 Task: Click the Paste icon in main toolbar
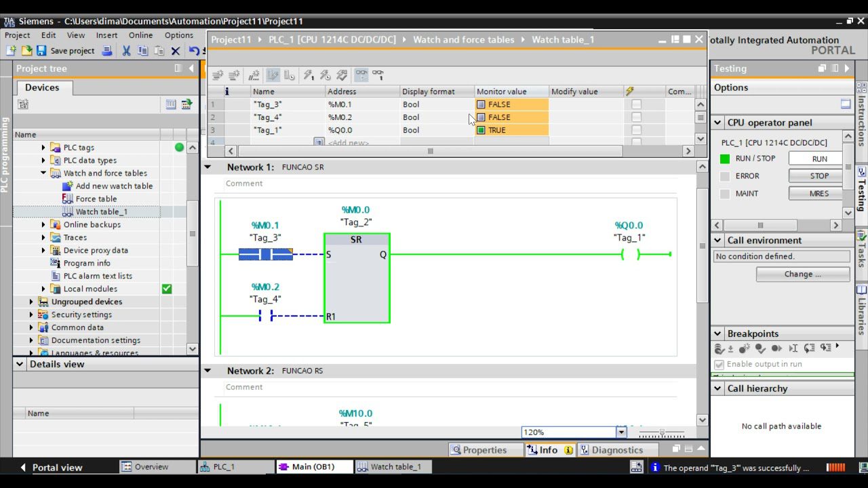(x=159, y=51)
